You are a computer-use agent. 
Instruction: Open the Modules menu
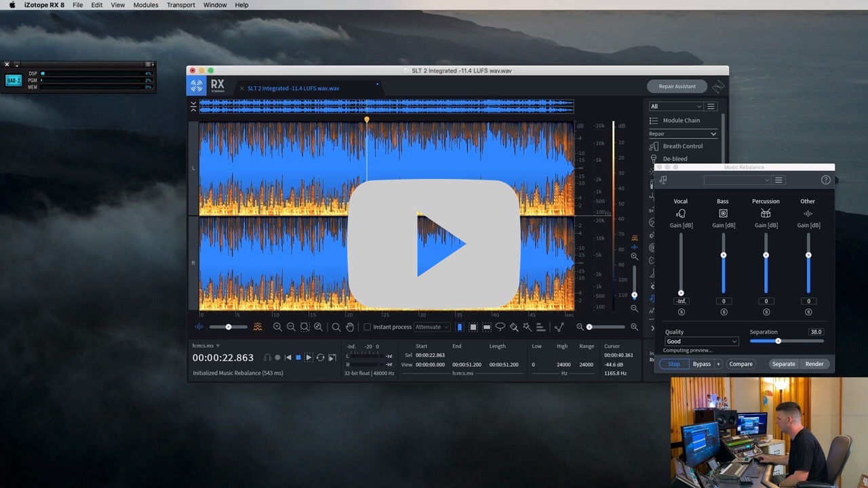[146, 5]
